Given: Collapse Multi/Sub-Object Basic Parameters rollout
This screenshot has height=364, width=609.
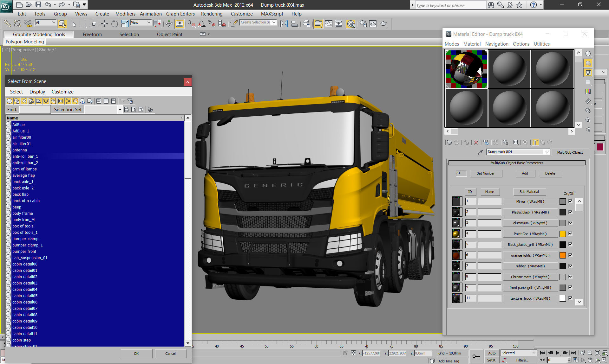Looking at the screenshot, I should click(517, 163).
